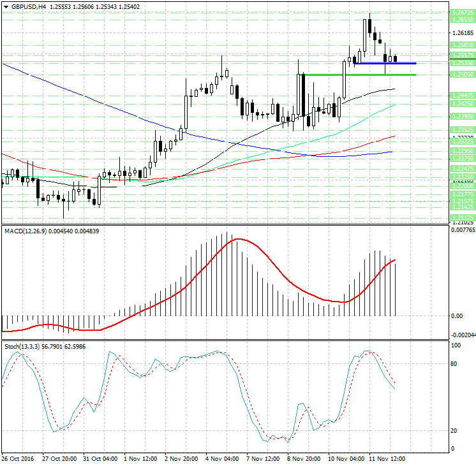Click the 8 Nov 20:00 time label
Image resolution: width=476 pixels, height=466 pixels.
[304, 459]
